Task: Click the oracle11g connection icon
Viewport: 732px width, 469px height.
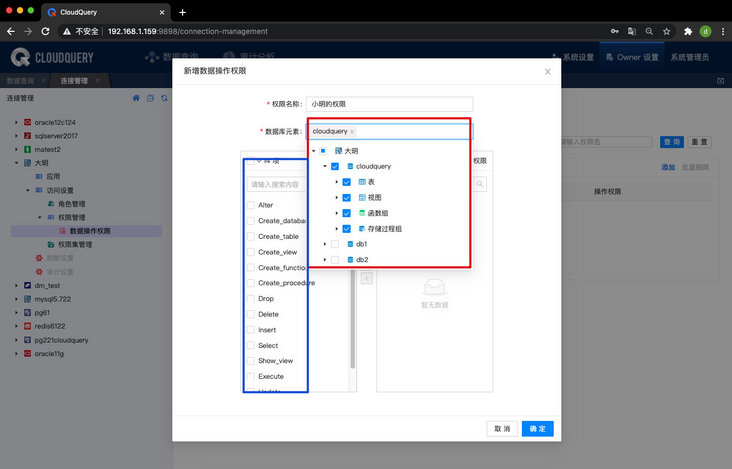Action: point(28,353)
